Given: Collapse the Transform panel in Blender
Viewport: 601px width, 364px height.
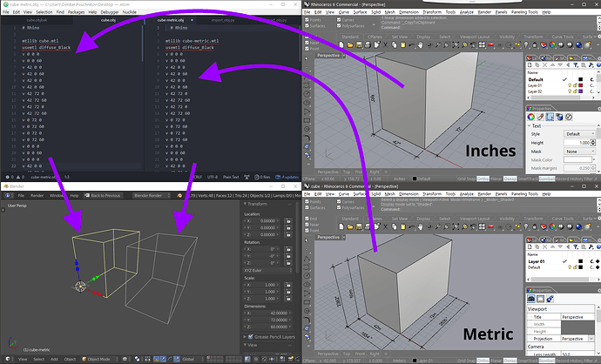Looking at the screenshot, I should point(245,204).
